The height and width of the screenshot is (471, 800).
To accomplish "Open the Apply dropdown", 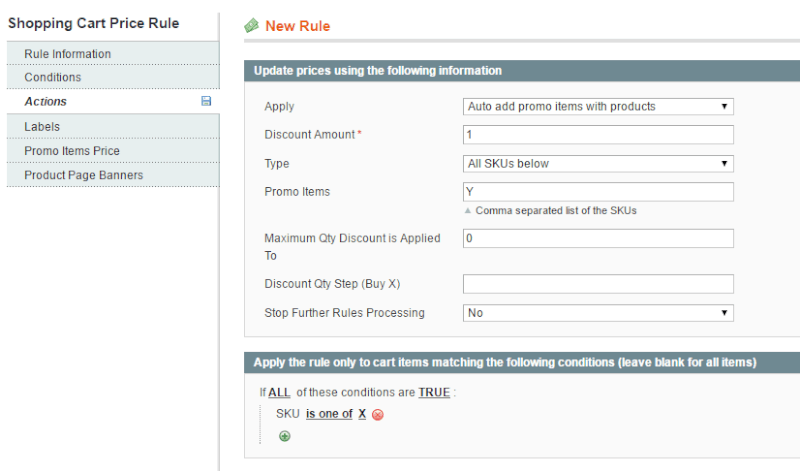I will pyautogui.click(x=598, y=106).
